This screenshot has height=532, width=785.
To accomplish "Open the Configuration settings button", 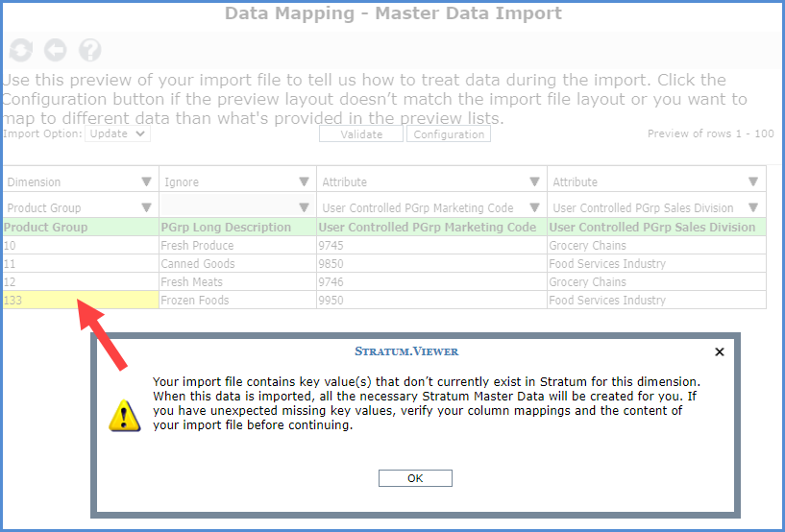I will pos(449,134).
